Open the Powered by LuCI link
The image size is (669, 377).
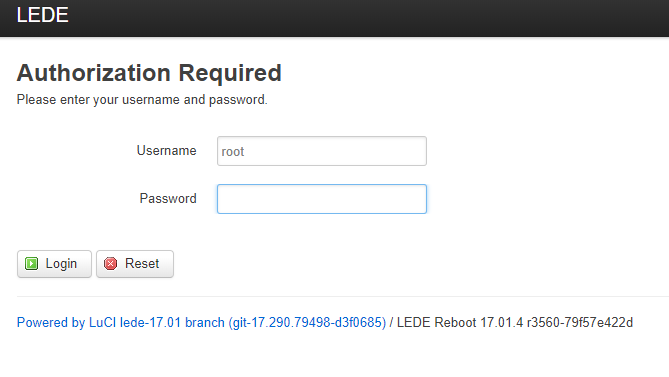tap(201, 322)
